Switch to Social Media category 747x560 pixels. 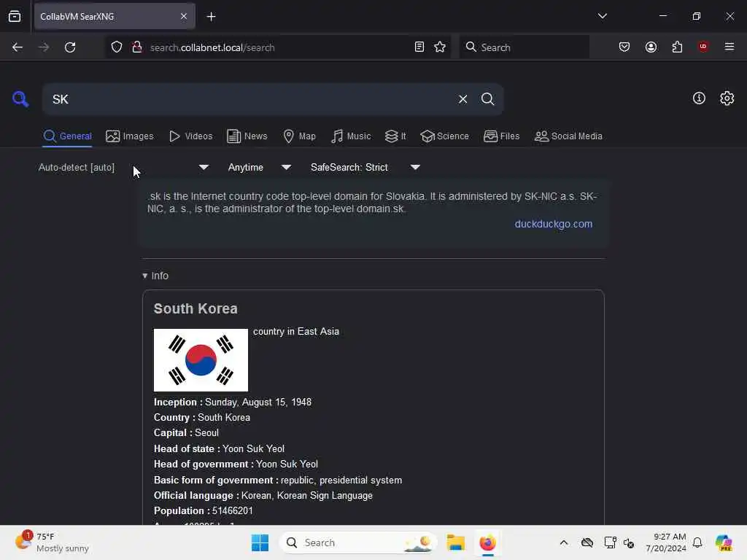point(568,136)
